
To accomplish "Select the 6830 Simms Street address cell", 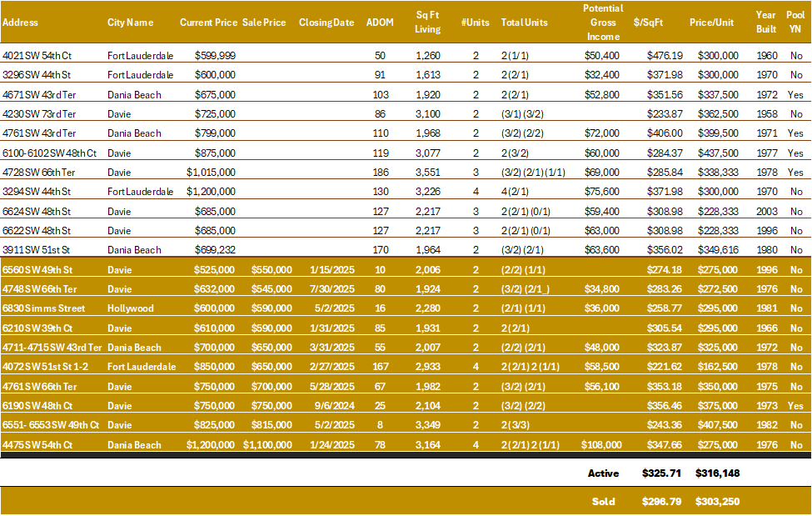I will [x=43, y=308].
